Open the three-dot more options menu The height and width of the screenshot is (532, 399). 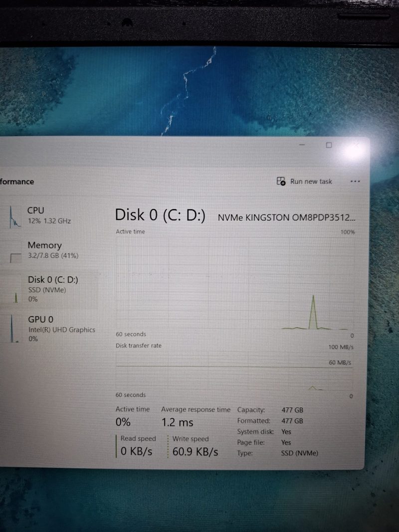point(355,181)
